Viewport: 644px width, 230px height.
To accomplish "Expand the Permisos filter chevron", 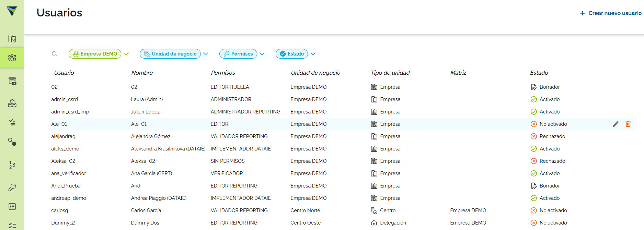I will tap(262, 54).
